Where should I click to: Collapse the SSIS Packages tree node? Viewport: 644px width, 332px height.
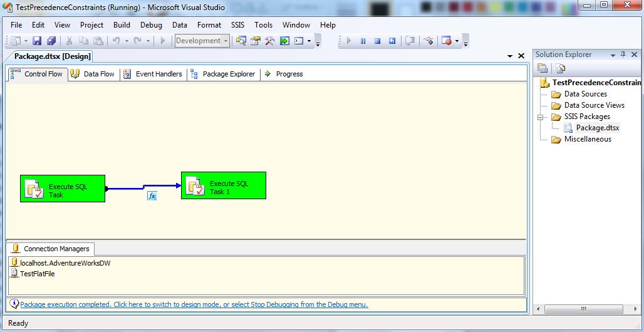pos(539,117)
